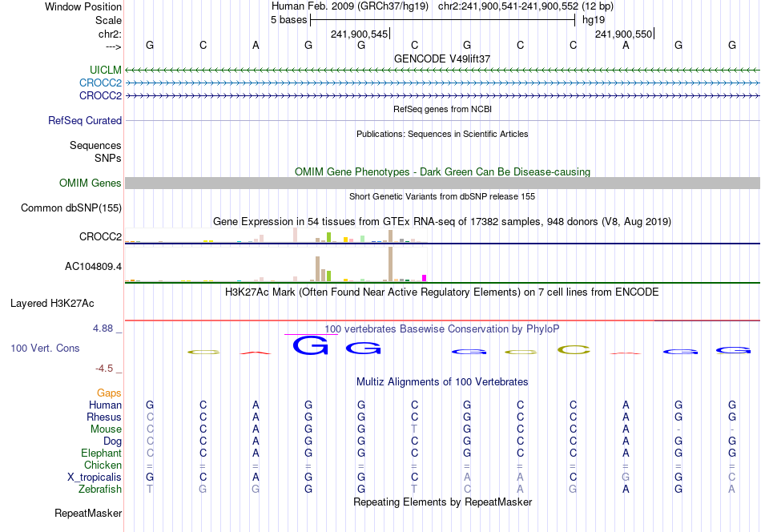
Task: Click the H3K27Ac Mark track title
Action: [x=442, y=292]
